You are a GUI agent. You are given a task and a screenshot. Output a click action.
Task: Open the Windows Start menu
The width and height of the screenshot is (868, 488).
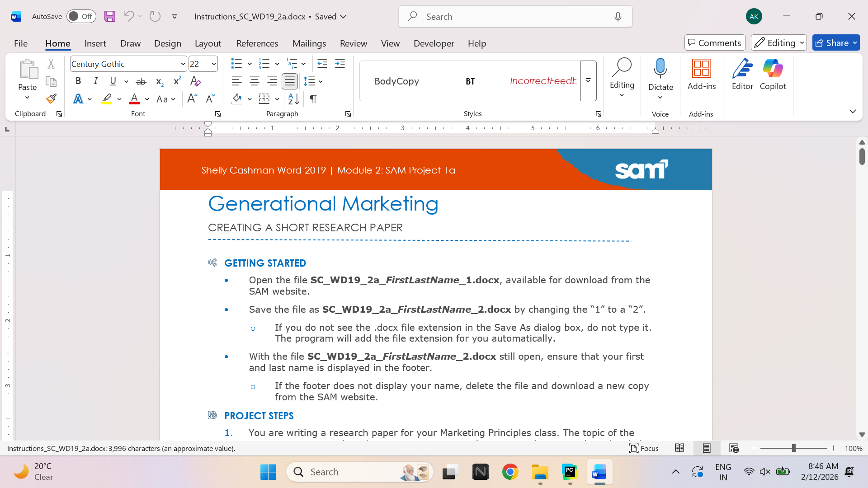(x=268, y=472)
